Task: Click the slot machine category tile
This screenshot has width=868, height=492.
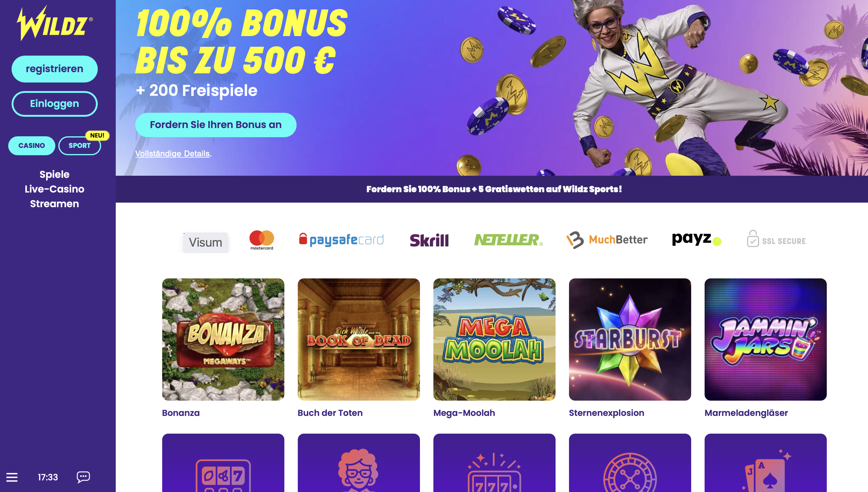Action: [x=223, y=463]
